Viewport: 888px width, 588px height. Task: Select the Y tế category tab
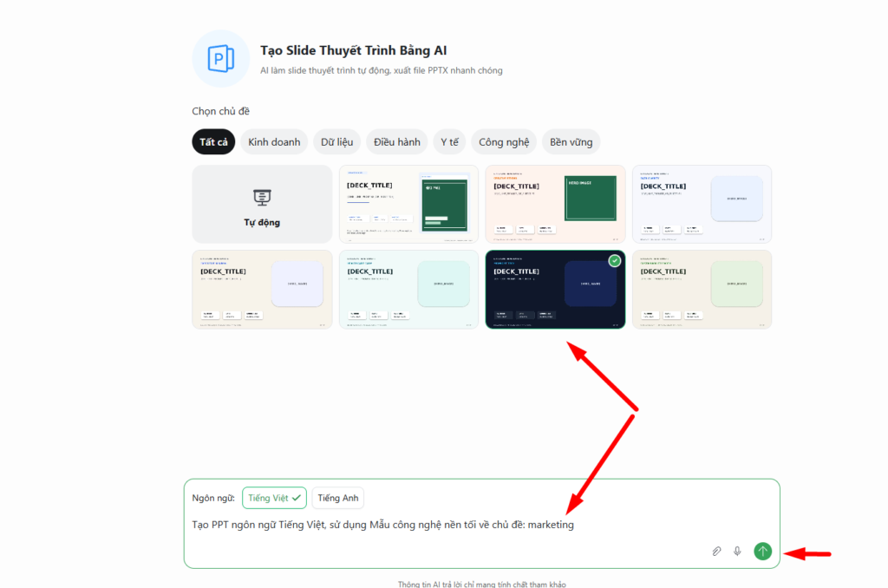pos(450,141)
